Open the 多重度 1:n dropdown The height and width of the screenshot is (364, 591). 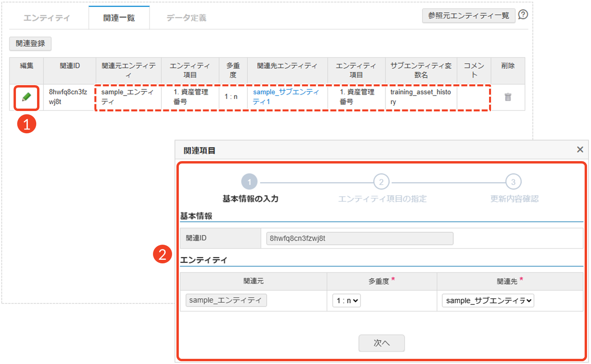tap(346, 301)
